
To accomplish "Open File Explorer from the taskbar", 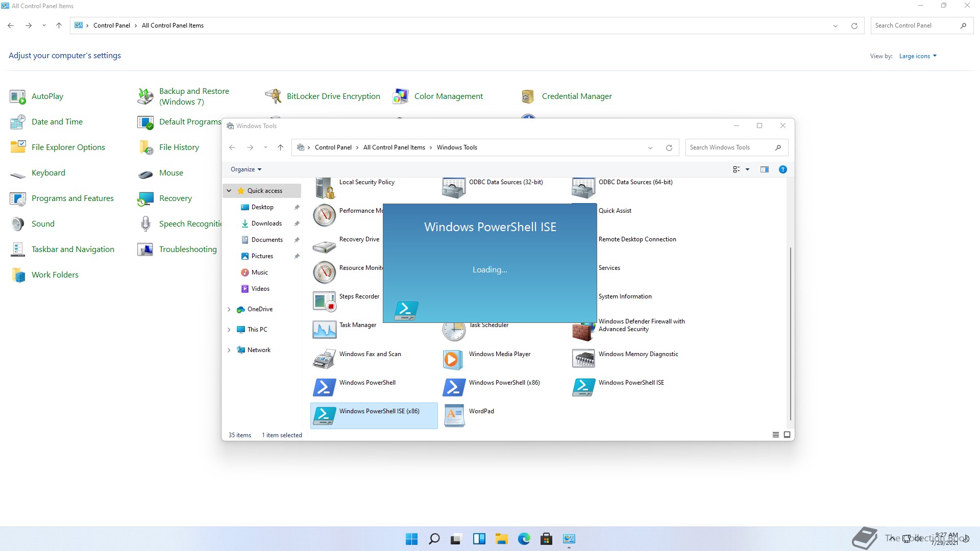I will click(x=502, y=539).
